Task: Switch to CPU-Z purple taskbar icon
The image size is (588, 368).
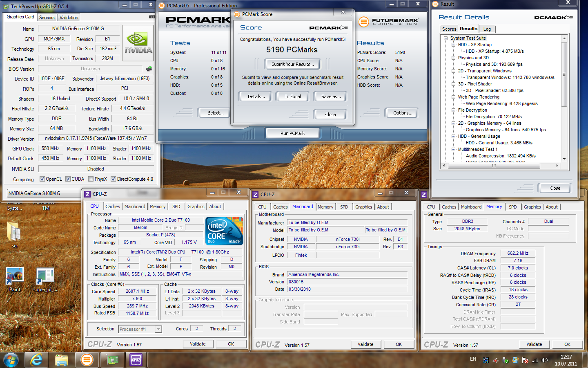Action: [x=136, y=360]
